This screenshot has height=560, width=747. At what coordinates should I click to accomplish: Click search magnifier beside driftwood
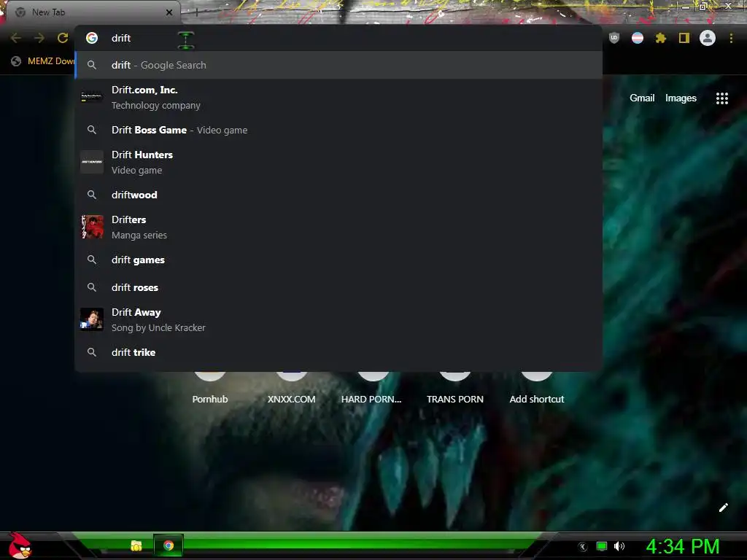point(92,195)
